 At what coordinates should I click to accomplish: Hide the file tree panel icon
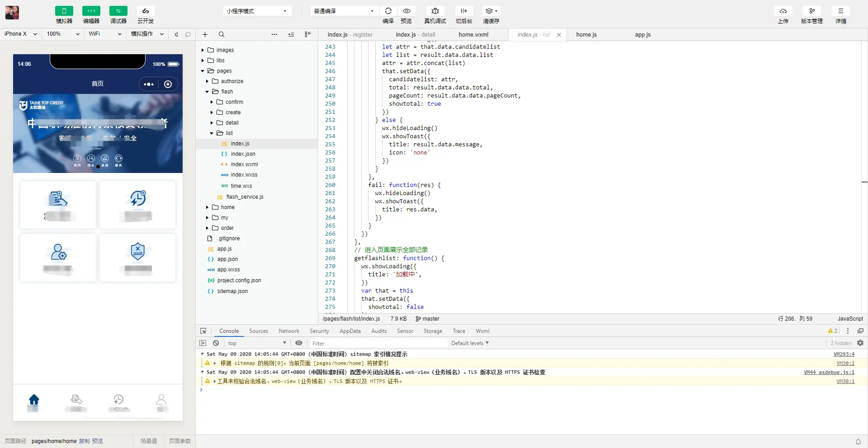coord(308,34)
